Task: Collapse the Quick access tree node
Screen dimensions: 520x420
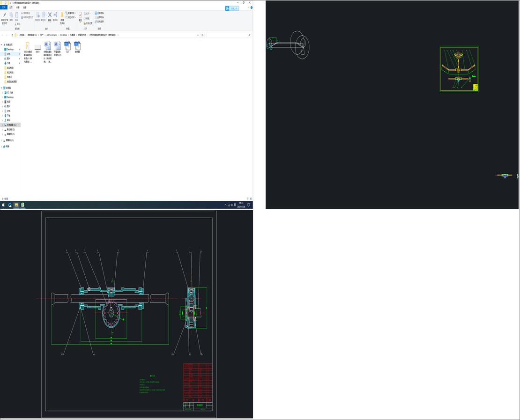Action: pos(1,45)
